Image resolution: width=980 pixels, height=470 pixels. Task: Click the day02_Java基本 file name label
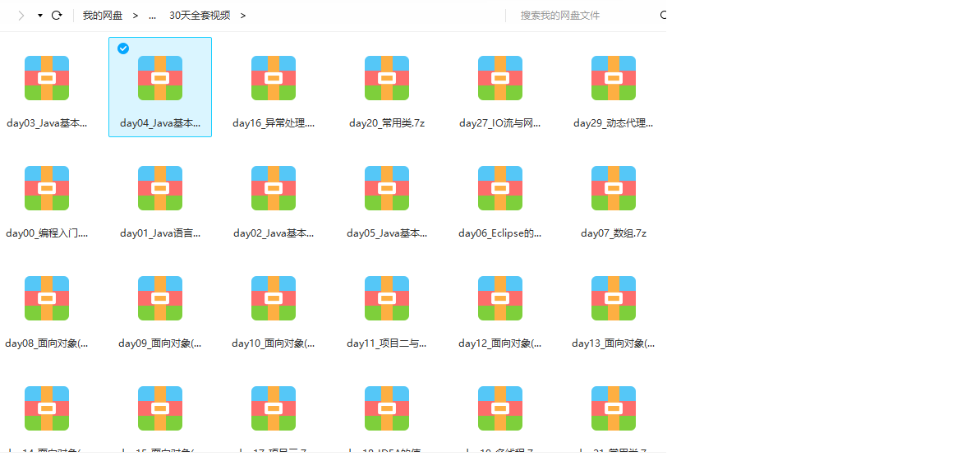pos(274,233)
